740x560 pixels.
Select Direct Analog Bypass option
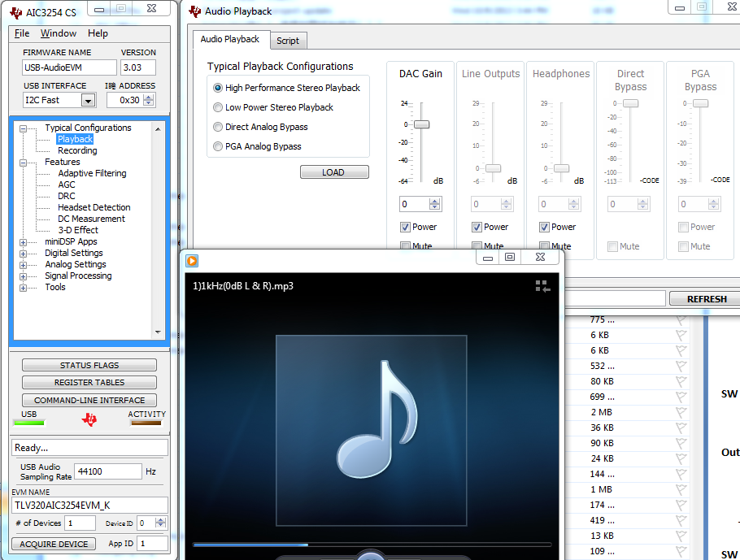(218, 127)
